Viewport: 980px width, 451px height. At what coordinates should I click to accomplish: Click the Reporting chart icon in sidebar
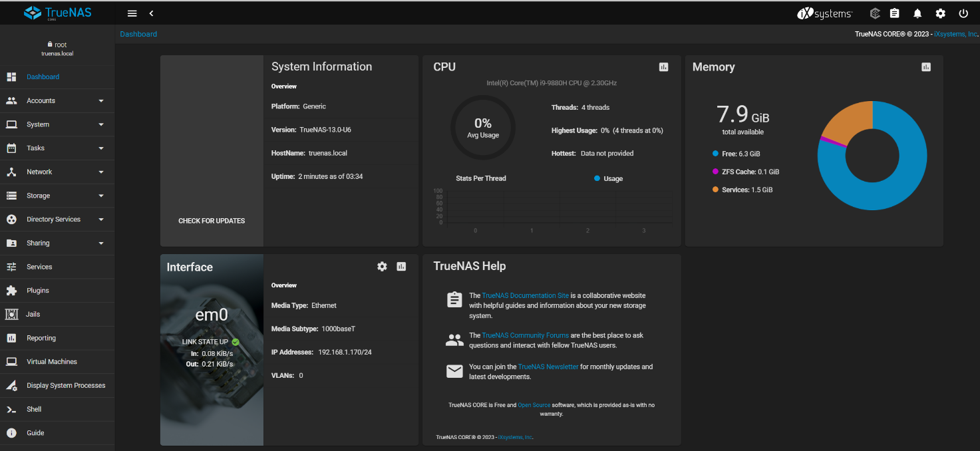tap(11, 338)
